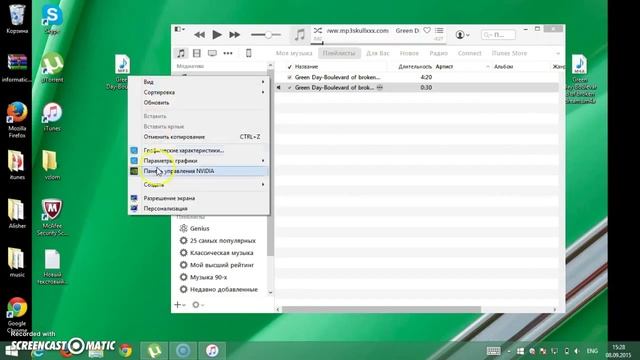Open the more media types ellipsis
The height and width of the screenshot is (360, 640).
coord(228,53)
